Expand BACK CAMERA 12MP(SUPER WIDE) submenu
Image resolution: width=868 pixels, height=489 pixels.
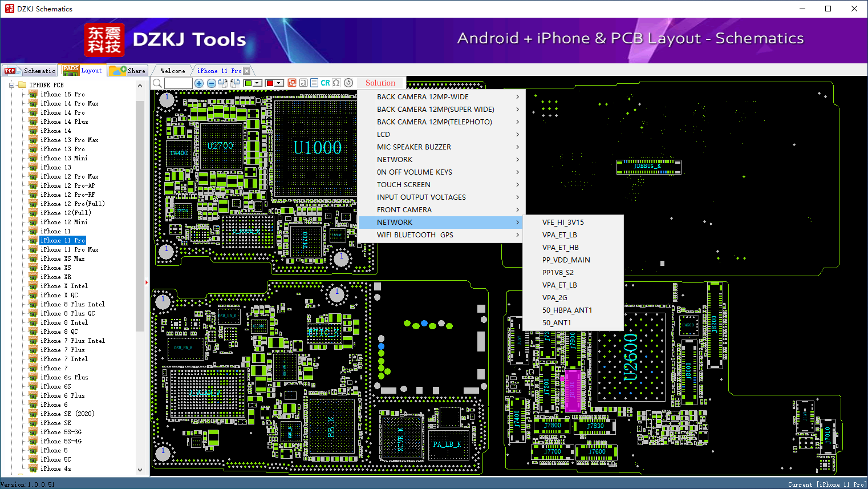(441, 110)
